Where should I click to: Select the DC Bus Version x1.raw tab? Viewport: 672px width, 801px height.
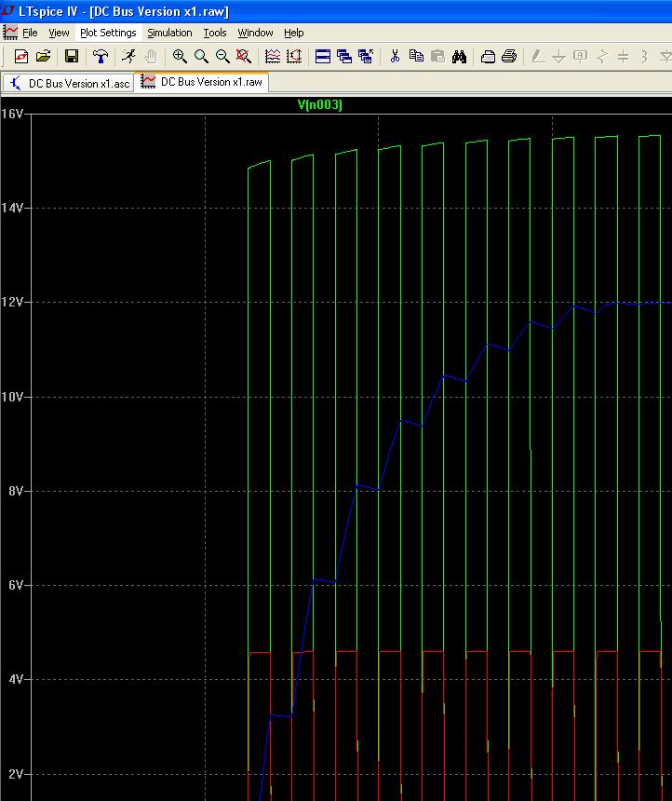201,82
